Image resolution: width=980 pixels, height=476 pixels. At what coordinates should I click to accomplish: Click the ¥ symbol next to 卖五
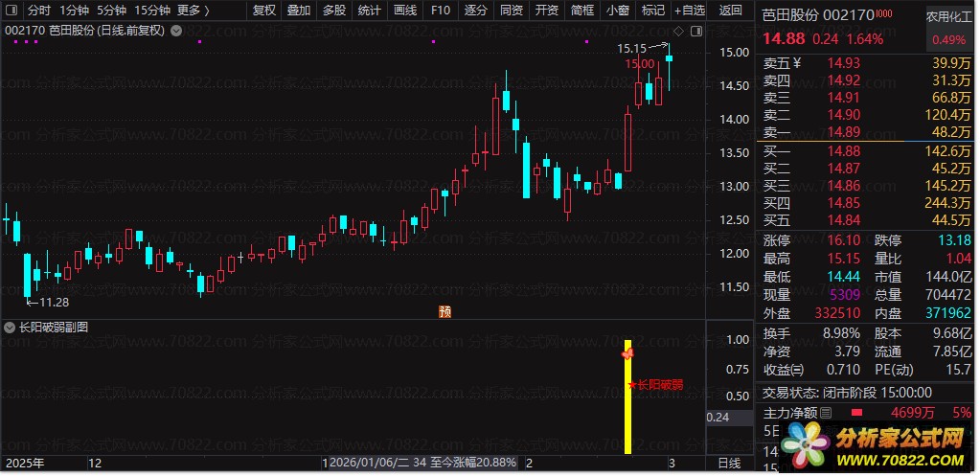point(796,62)
